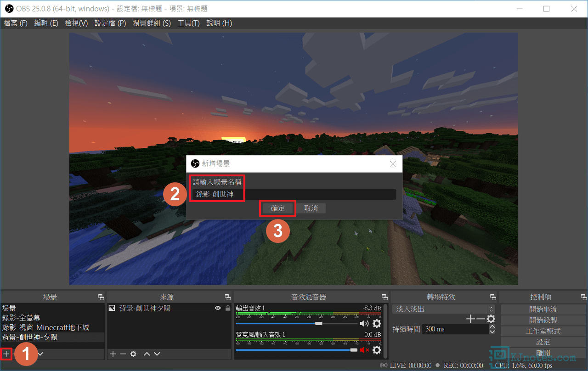The width and height of the screenshot is (588, 371).
Task: Move the selected scene down in list
Action: pos(40,354)
